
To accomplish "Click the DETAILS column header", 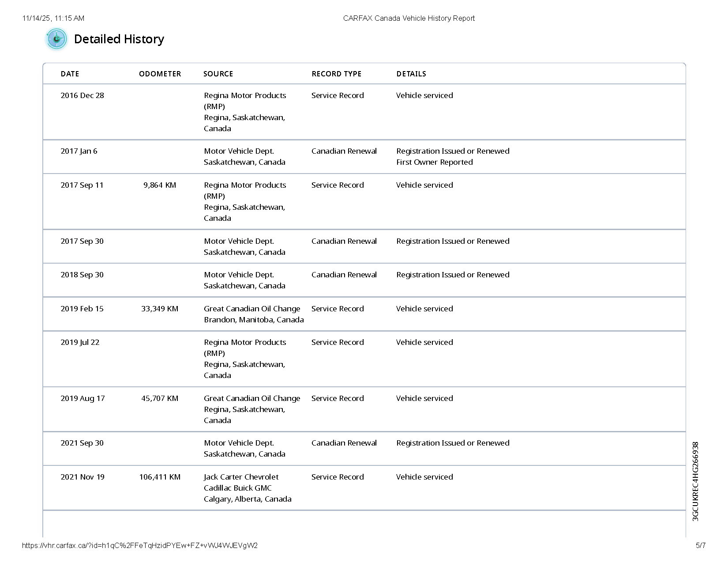I will click(411, 74).
